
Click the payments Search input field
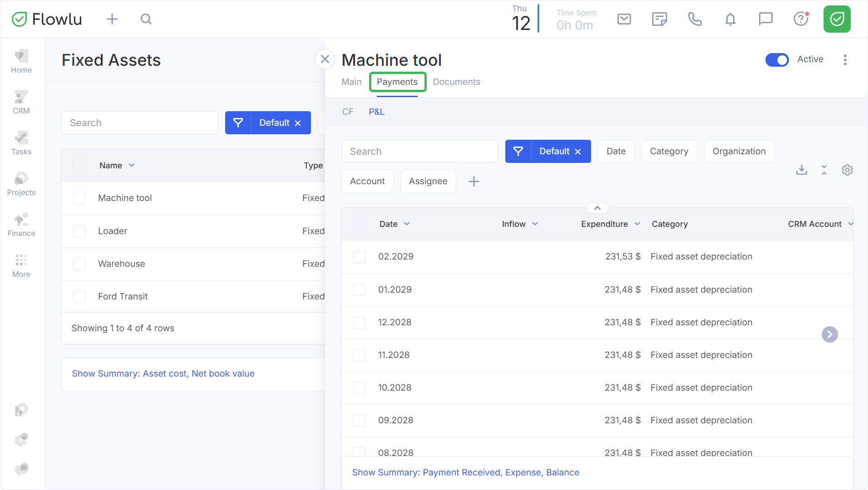pyautogui.click(x=419, y=152)
